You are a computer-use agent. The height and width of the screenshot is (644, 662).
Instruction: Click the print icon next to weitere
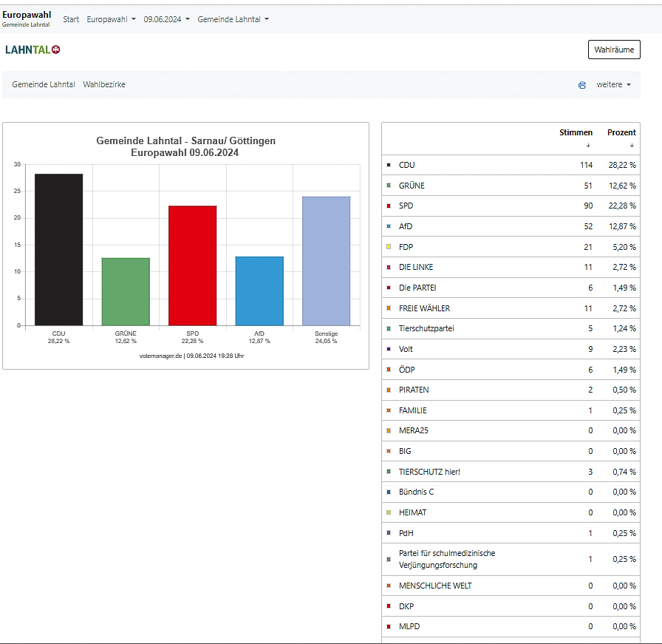582,85
